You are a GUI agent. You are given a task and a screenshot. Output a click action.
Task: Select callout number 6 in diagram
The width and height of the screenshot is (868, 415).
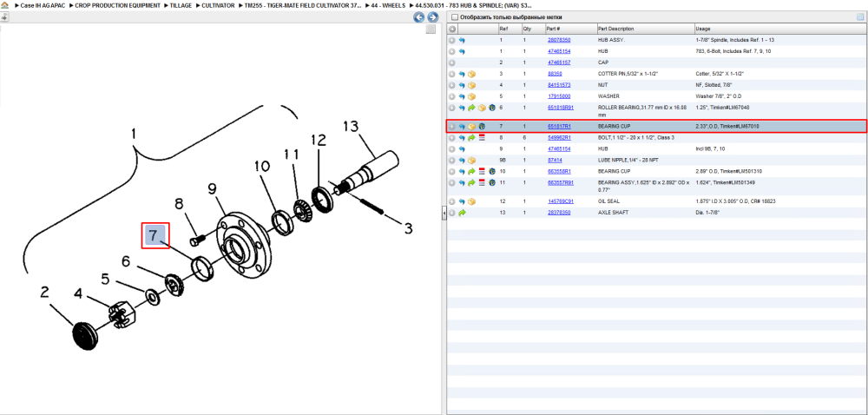pos(126,261)
